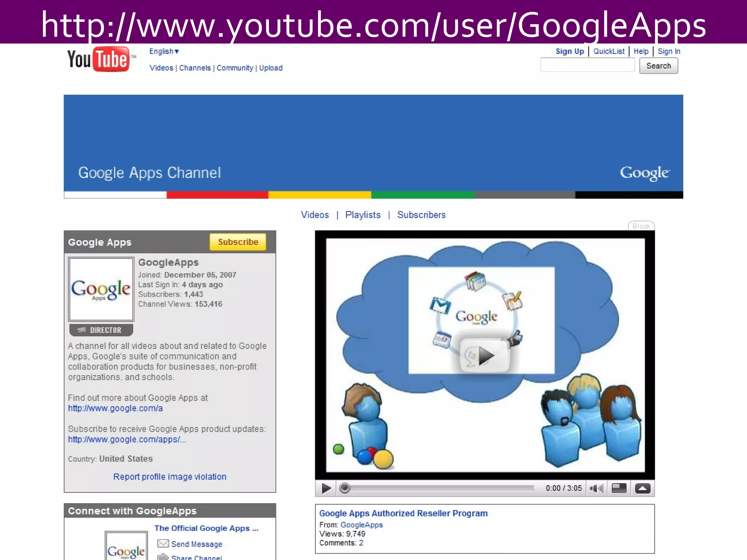Click the Director badge

101,330
